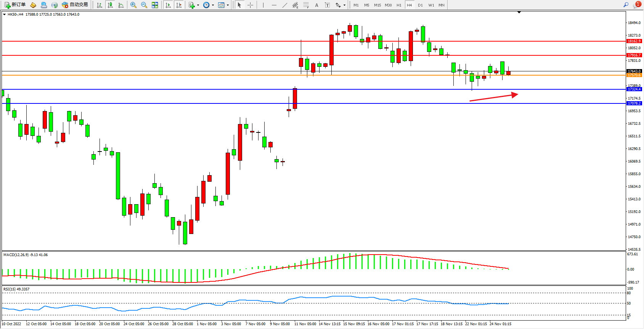Image resolution: width=644 pixels, height=329 pixels.
Task: Toggle chart auto scroll
Action: click(x=168, y=5)
